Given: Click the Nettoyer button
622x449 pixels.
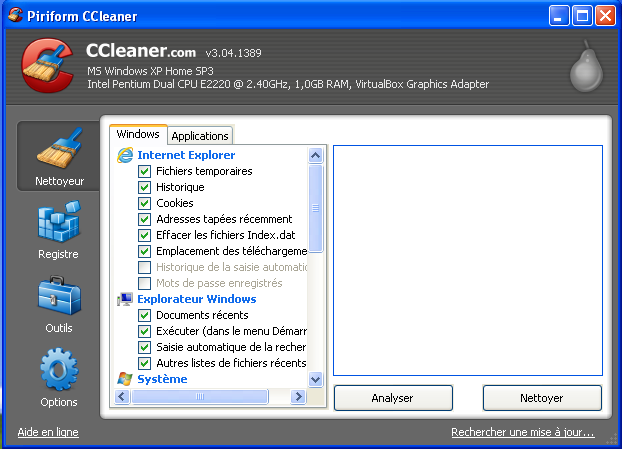Looking at the screenshot, I should [x=542, y=398].
